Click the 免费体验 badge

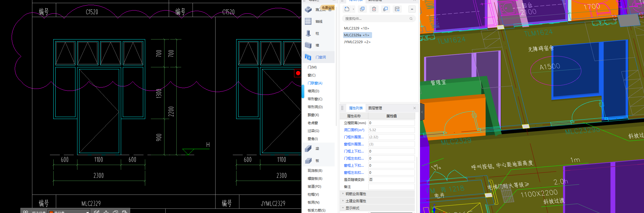coord(328,8)
